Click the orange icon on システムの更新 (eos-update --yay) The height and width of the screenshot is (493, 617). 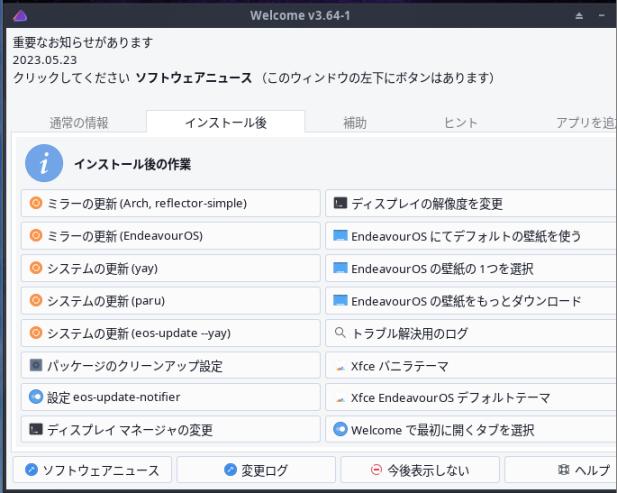(x=36, y=333)
